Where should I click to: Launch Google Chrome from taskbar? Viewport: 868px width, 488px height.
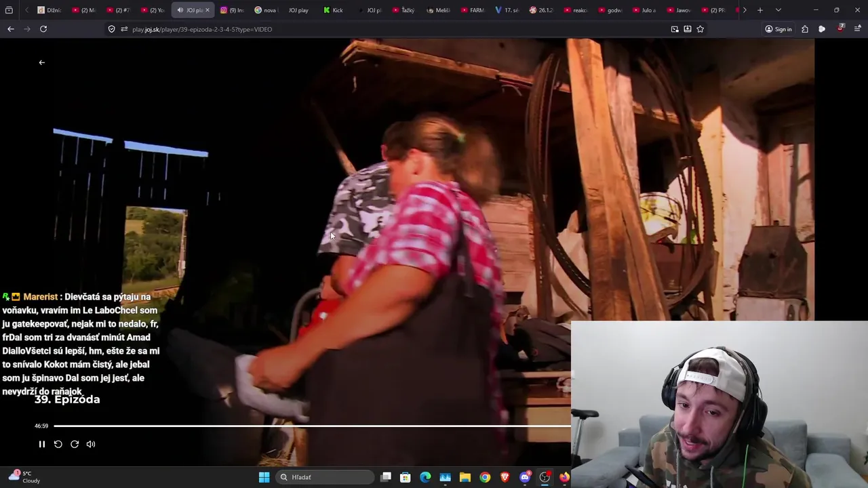point(485,477)
